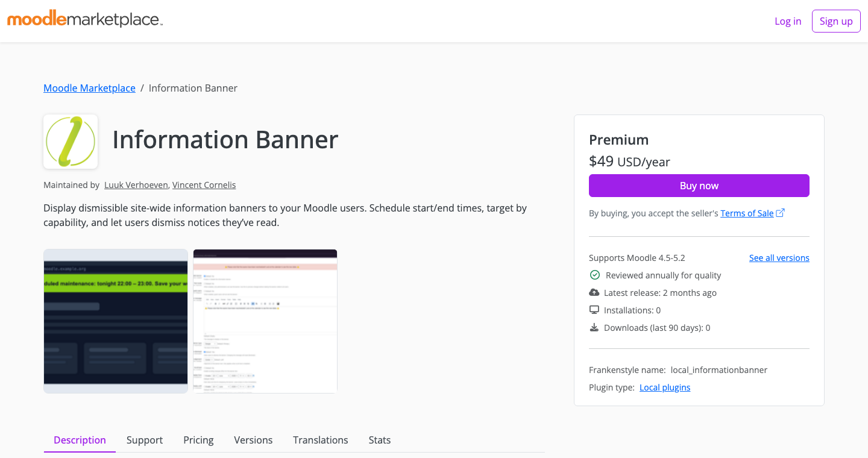
Task: Click the Information Banner page heading
Action: click(x=225, y=140)
